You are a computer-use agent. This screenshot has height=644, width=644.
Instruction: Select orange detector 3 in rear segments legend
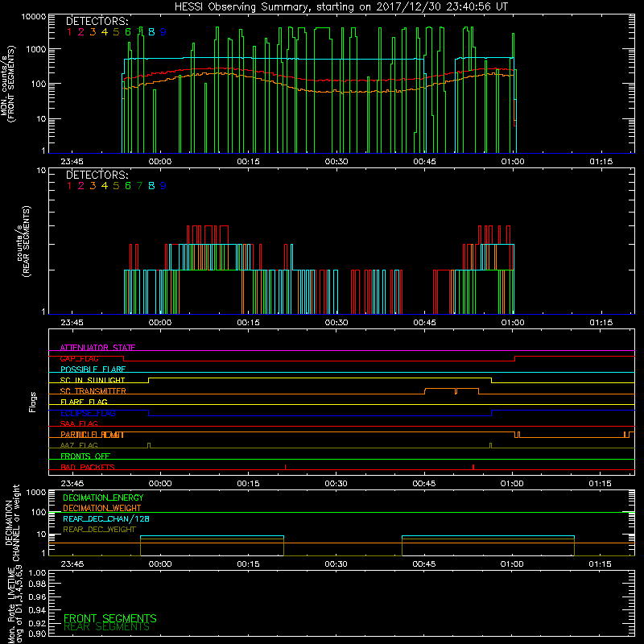tap(93, 186)
